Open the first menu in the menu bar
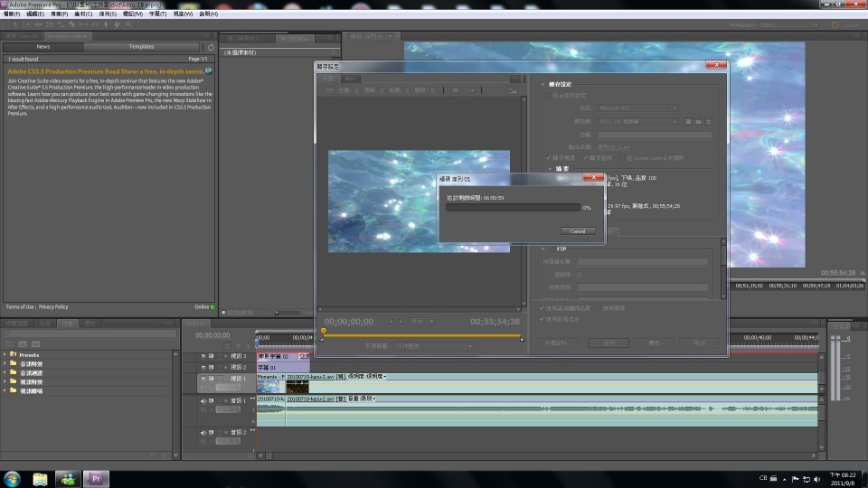Viewport: 868px width, 488px height. click(x=12, y=14)
